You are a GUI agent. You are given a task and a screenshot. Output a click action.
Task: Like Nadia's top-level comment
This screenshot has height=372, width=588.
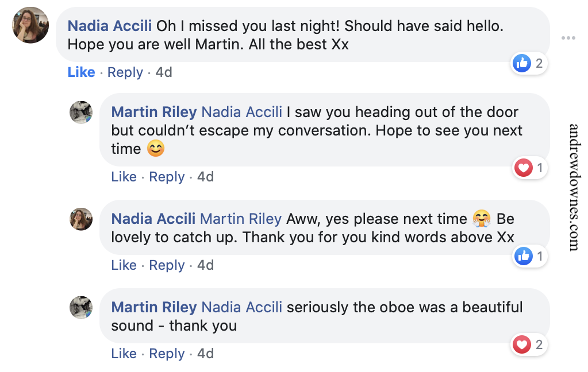click(81, 72)
